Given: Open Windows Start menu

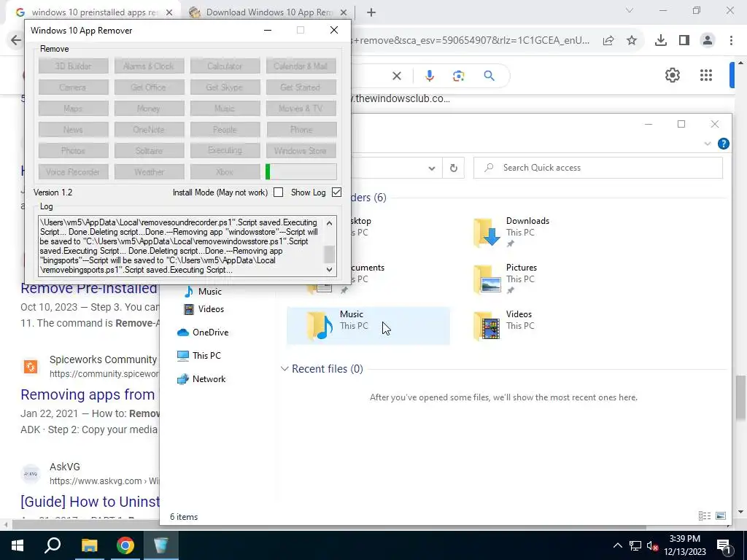Looking at the screenshot, I should click(18, 545).
